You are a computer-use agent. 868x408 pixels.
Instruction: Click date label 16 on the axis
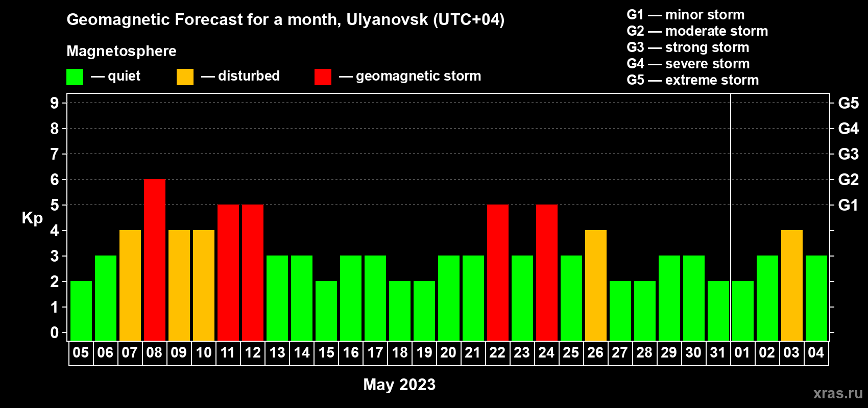click(351, 353)
